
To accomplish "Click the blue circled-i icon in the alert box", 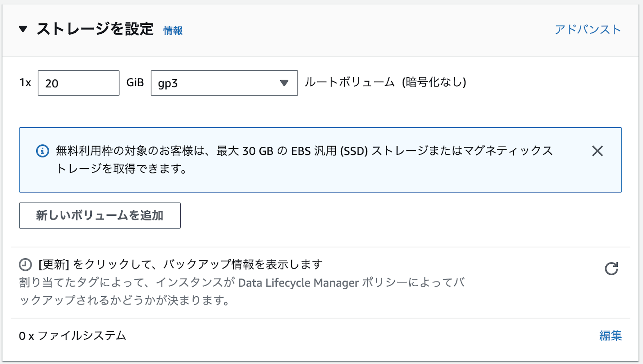I will click(42, 151).
